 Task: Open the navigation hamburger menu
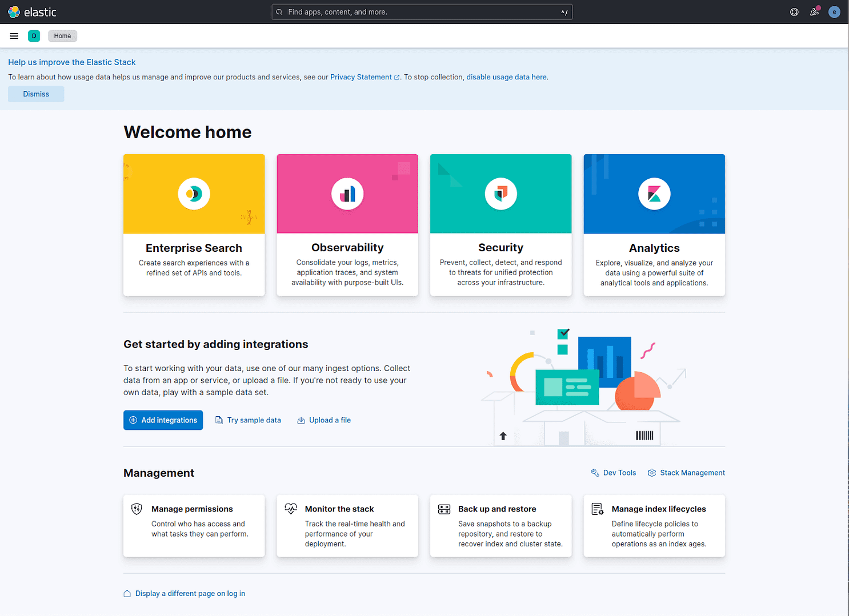coord(14,35)
